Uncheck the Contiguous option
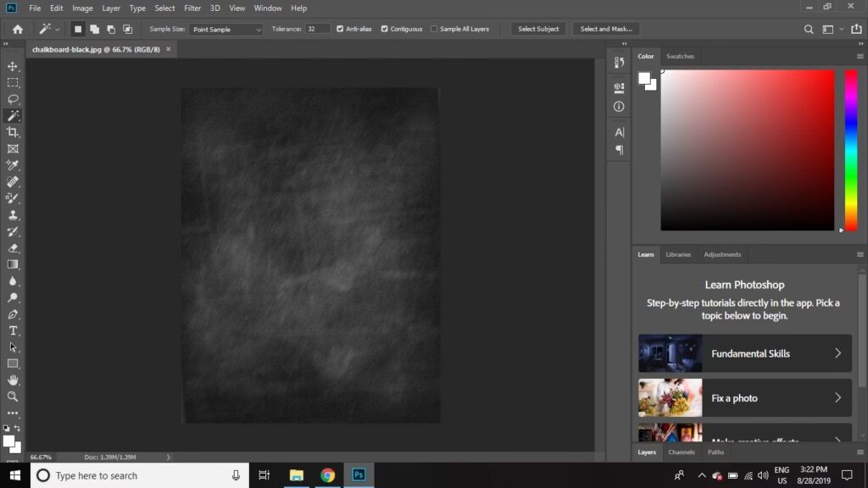 click(384, 29)
